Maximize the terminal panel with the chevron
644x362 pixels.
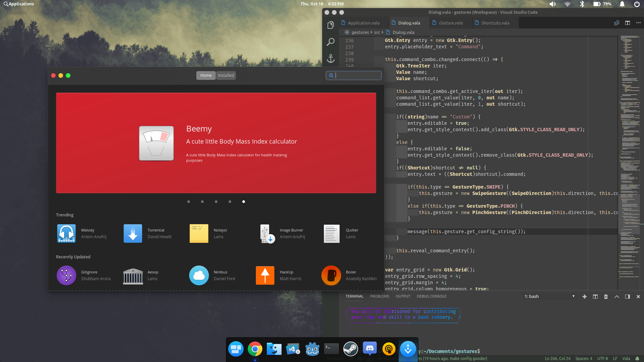pos(617,297)
